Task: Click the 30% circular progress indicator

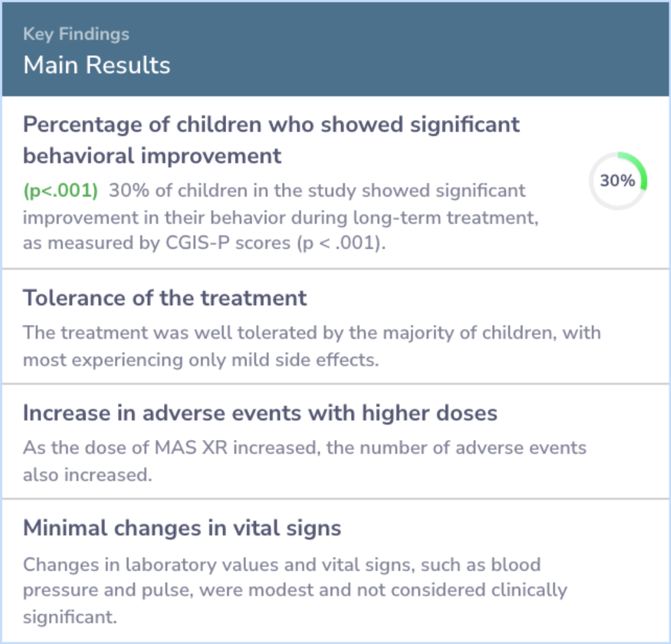Action: pos(618,181)
